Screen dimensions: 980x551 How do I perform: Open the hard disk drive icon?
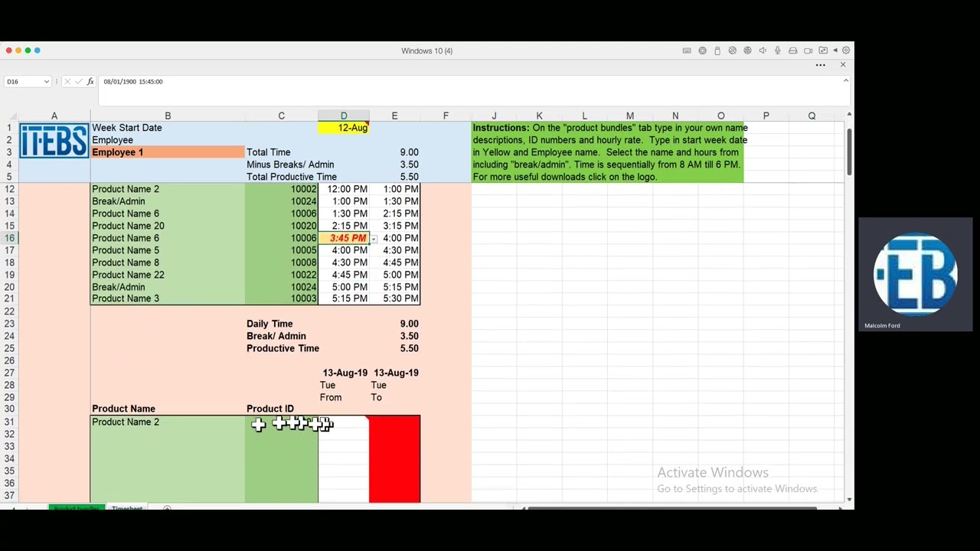[x=793, y=51]
